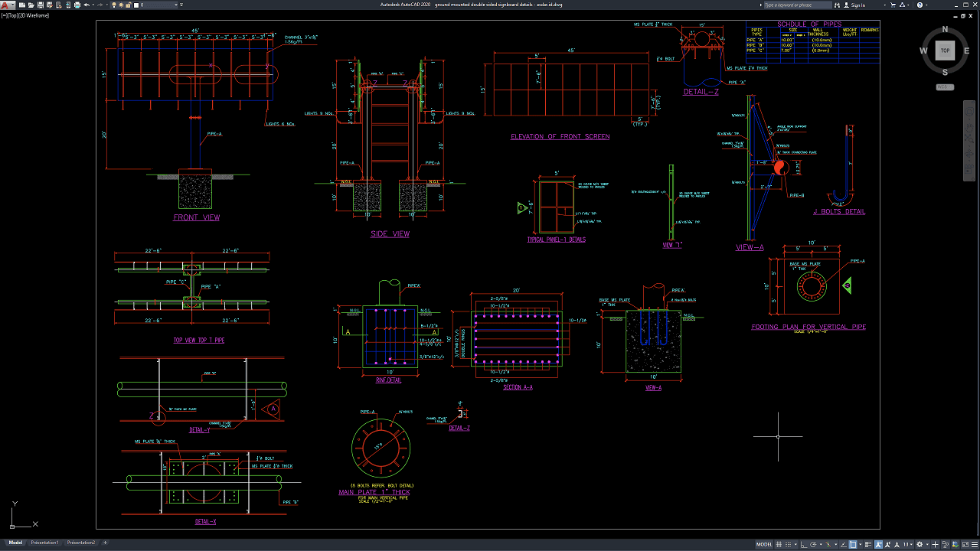The image size is (980, 551).
Task: Switch to the Présentation1 layout tab
Action: 44,543
